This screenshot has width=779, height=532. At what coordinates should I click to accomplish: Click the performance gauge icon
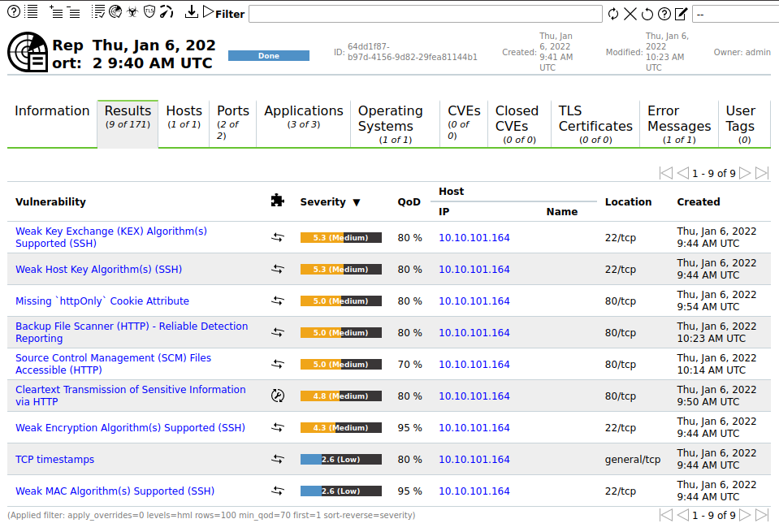click(x=167, y=11)
